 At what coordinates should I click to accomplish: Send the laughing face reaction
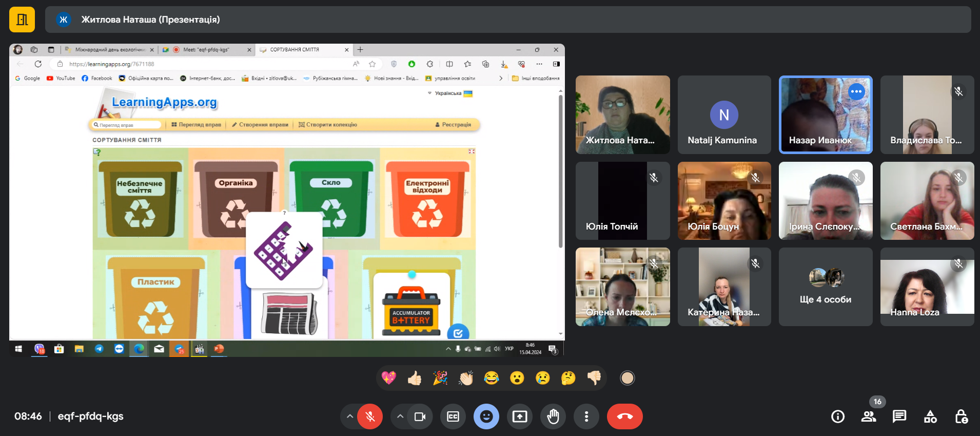click(491, 378)
